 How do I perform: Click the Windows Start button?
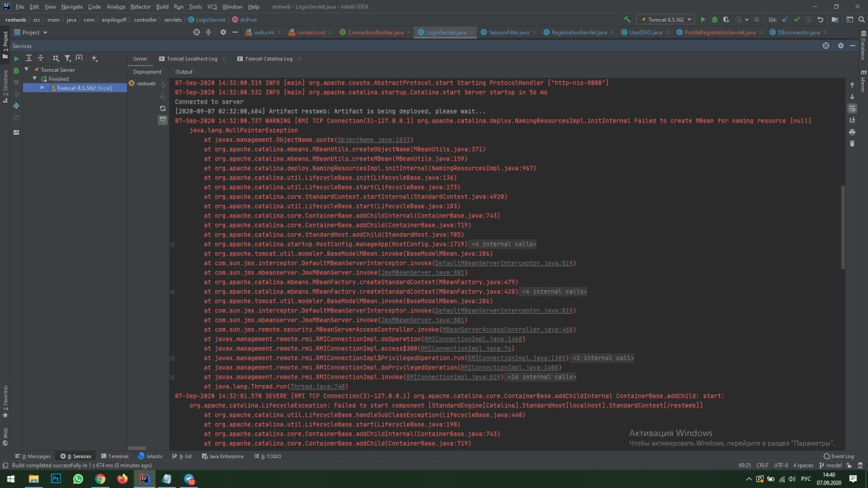coord(11,479)
